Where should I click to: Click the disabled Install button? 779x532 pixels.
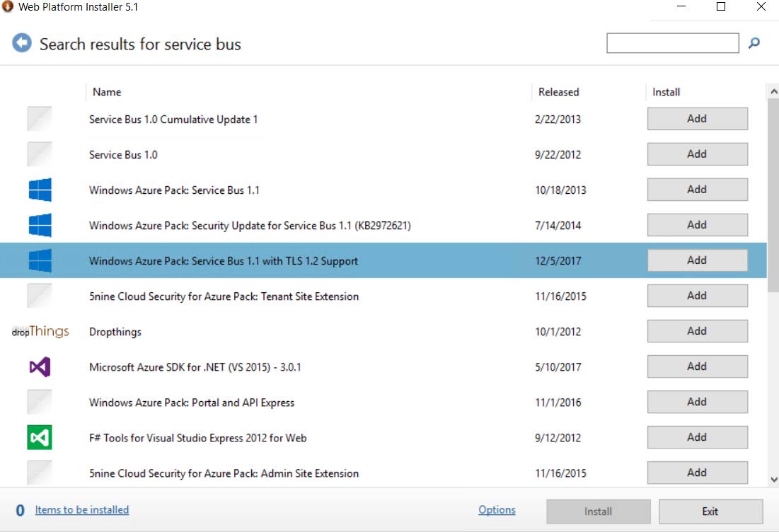pyautogui.click(x=598, y=511)
